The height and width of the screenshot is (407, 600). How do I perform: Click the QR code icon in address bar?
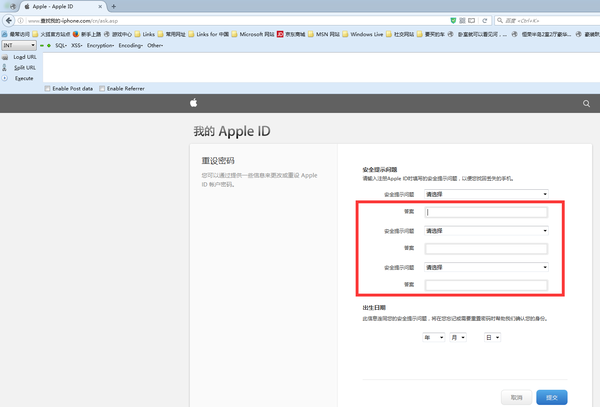tap(462, 20)
